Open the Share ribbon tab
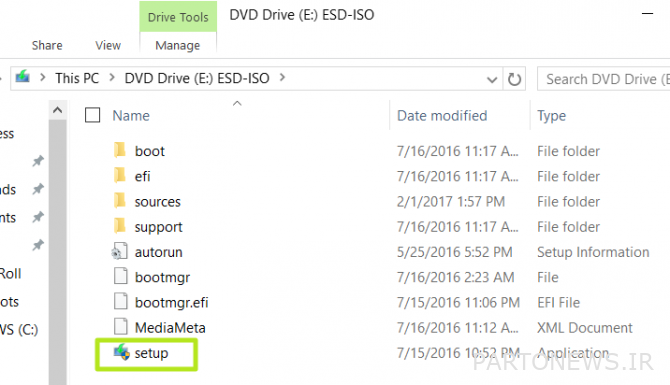The width and height of the screenshot is (670, 385). click(x=47, y=45)
